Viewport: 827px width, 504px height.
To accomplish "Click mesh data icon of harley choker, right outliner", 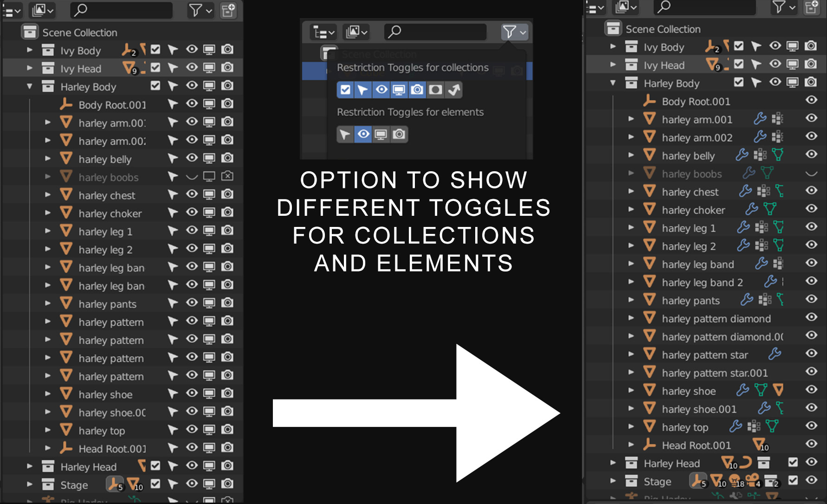I will (x=770, y=209).
